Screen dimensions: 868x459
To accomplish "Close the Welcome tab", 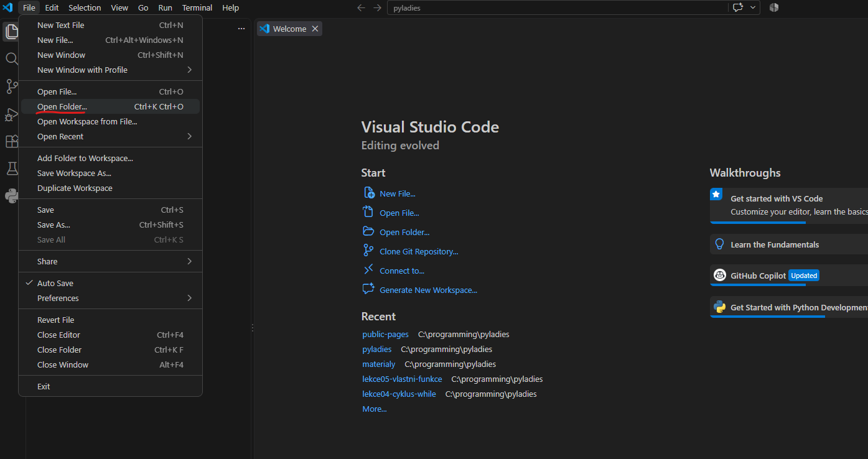I will coord(315,29).
